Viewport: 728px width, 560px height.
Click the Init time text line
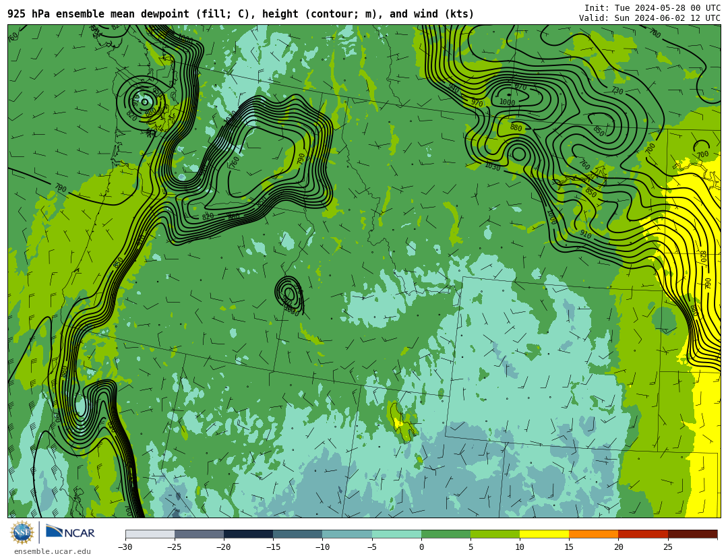(653, 8)
